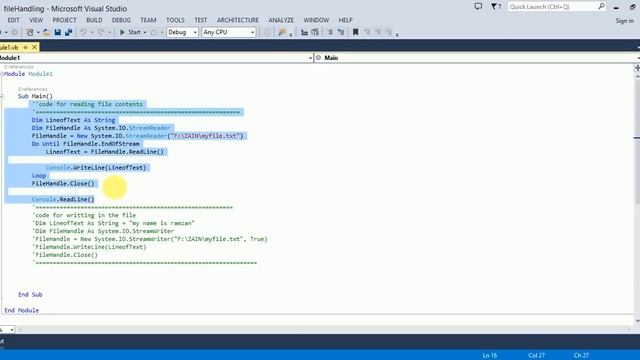Open the HELP menu
This screenshot has height=360, width=640.
coord(345,20)
